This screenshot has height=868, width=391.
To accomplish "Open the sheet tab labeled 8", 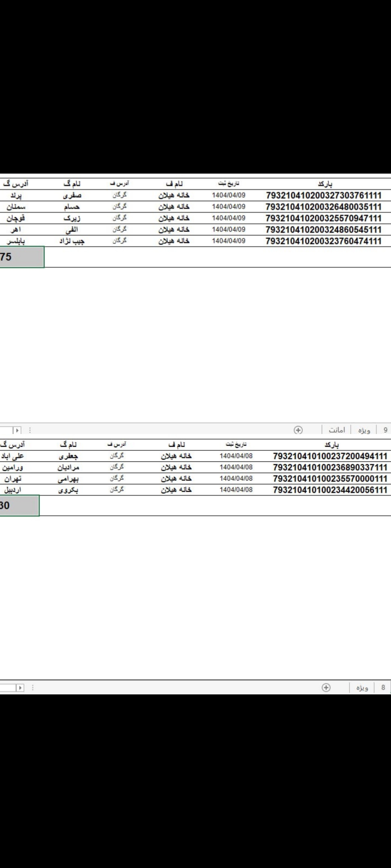I will [383, 688].
